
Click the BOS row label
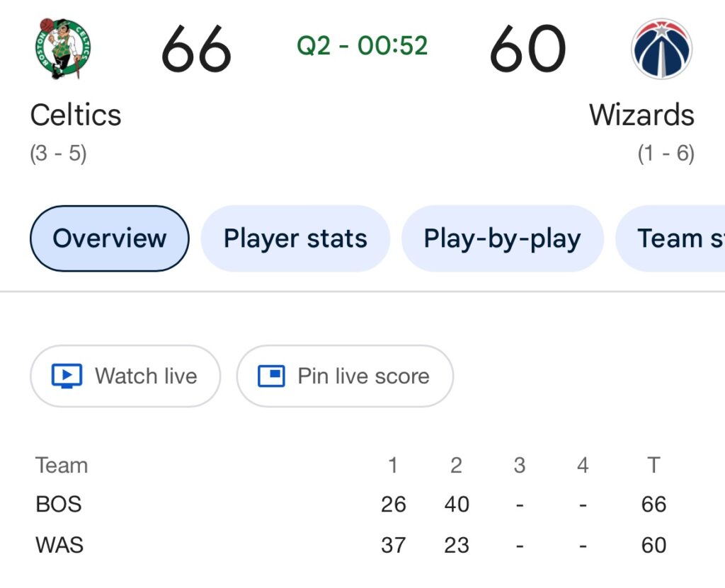point(59,505)
